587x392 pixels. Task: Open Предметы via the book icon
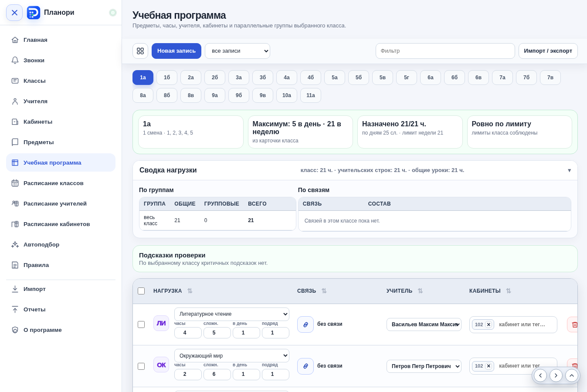click(15, 142)
